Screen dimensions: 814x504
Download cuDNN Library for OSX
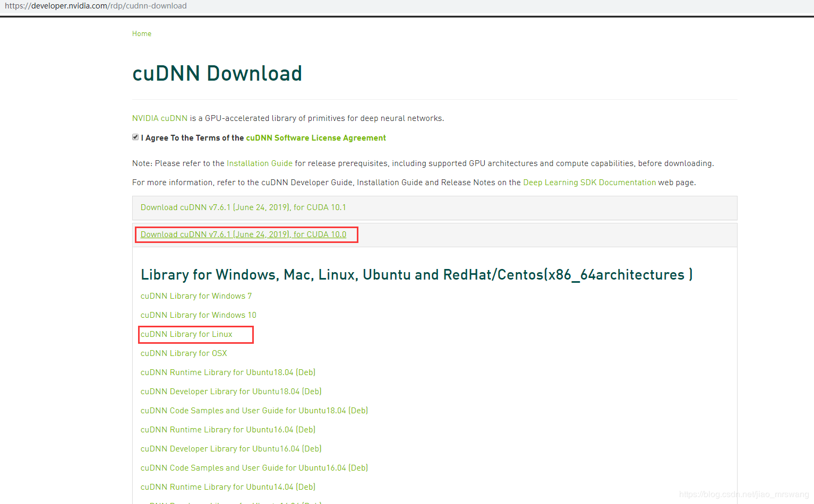coord(184,353)
